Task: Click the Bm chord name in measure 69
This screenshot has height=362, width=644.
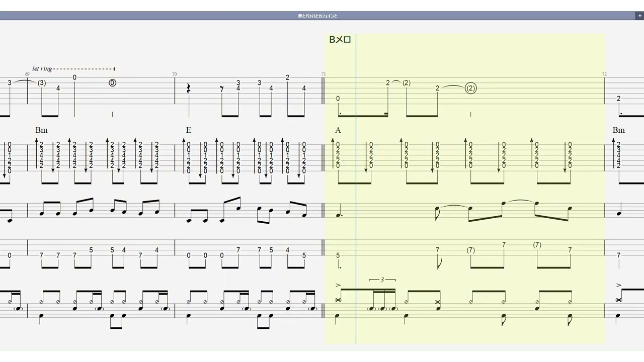Action: coord(41,130)
